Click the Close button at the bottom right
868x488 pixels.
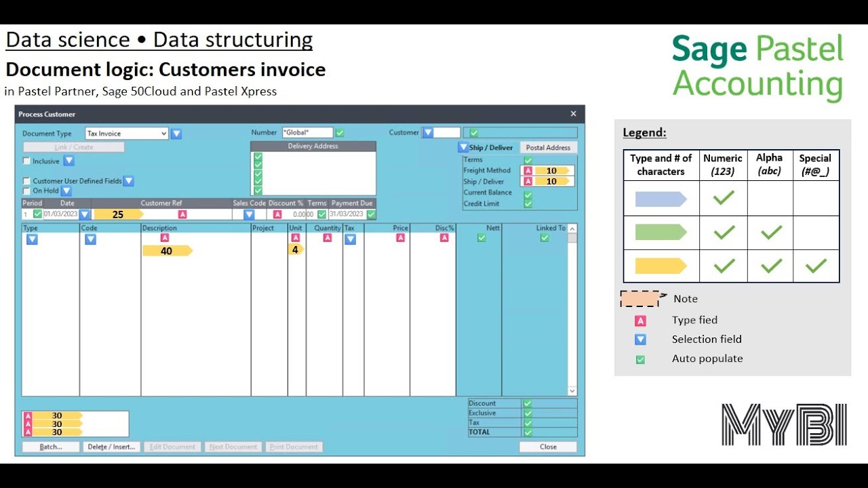(x=548, y=447)
